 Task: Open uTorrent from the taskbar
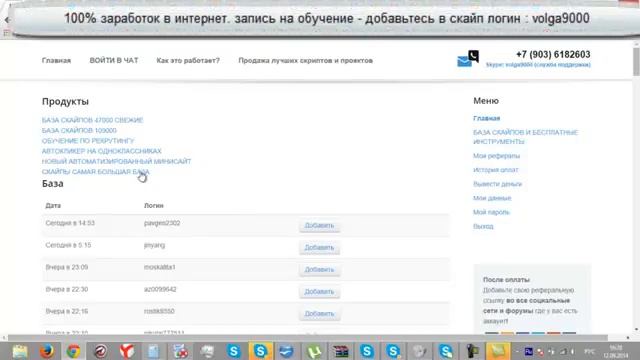[313, 351]
